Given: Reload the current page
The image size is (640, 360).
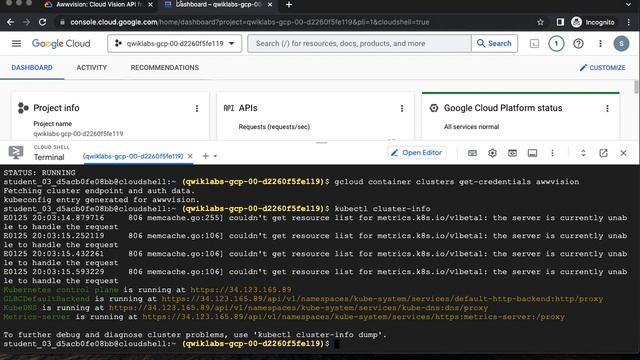Looking at the screenshot, I should coord(42,22).
